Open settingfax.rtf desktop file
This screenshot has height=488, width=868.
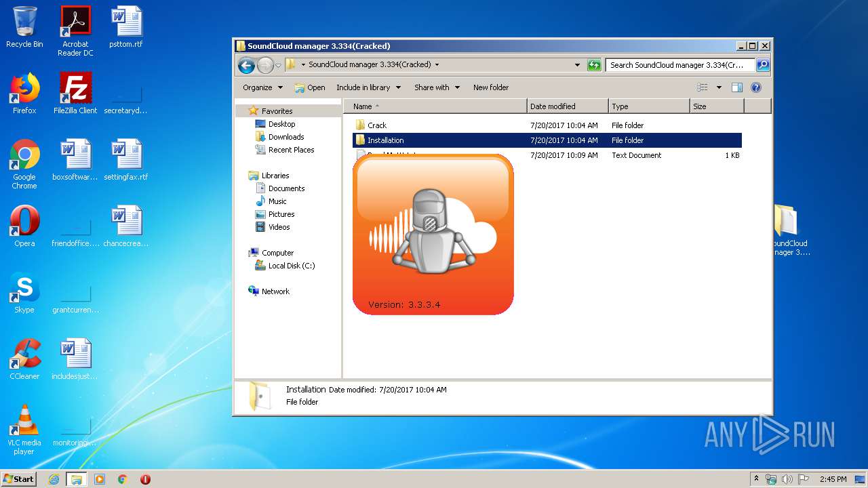tap(126, 160)
